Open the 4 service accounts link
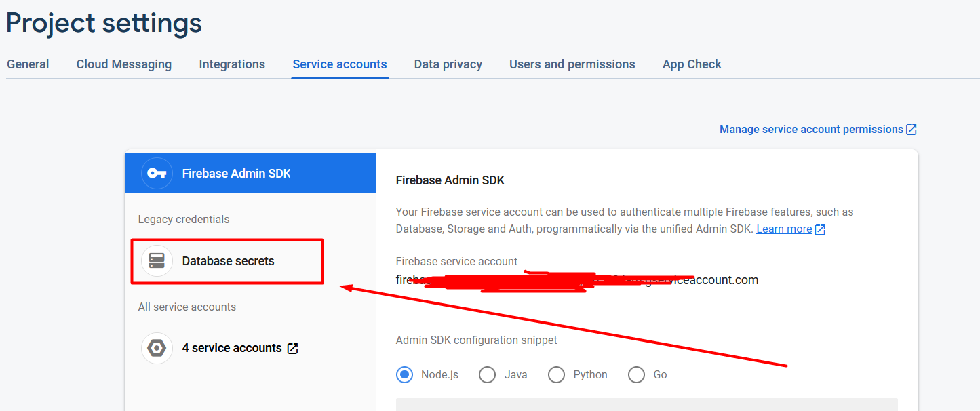 tap(232, 348)
